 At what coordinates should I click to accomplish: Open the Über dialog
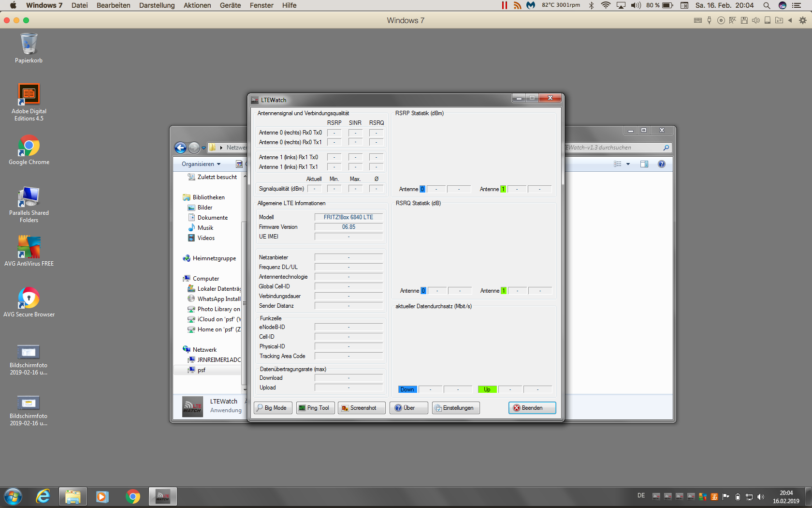[x=409, y=408]
